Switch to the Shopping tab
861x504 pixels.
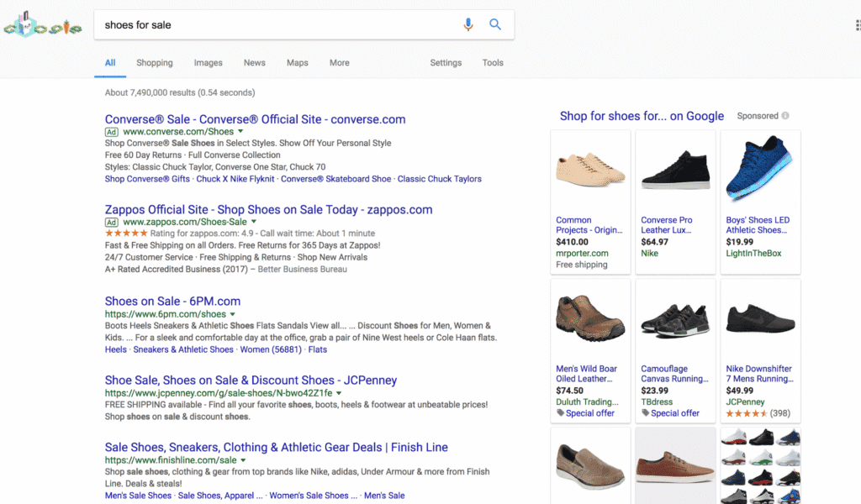tap(155, 62)
